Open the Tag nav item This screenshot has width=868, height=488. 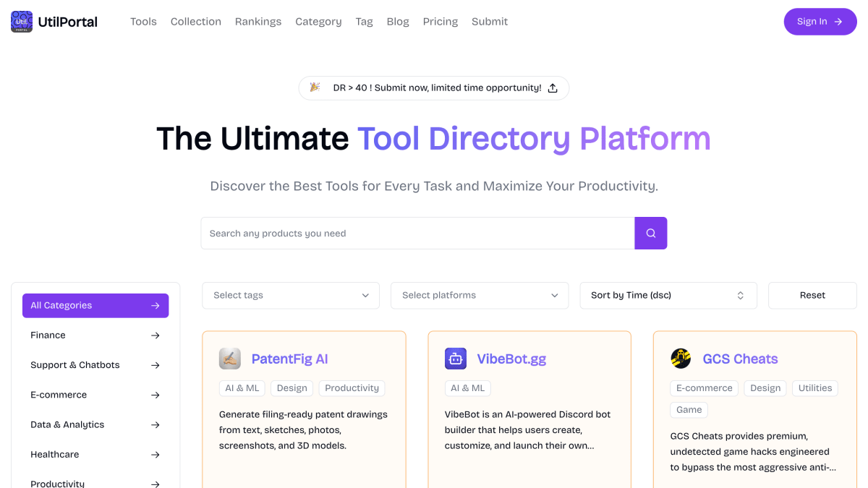[365, 22]
